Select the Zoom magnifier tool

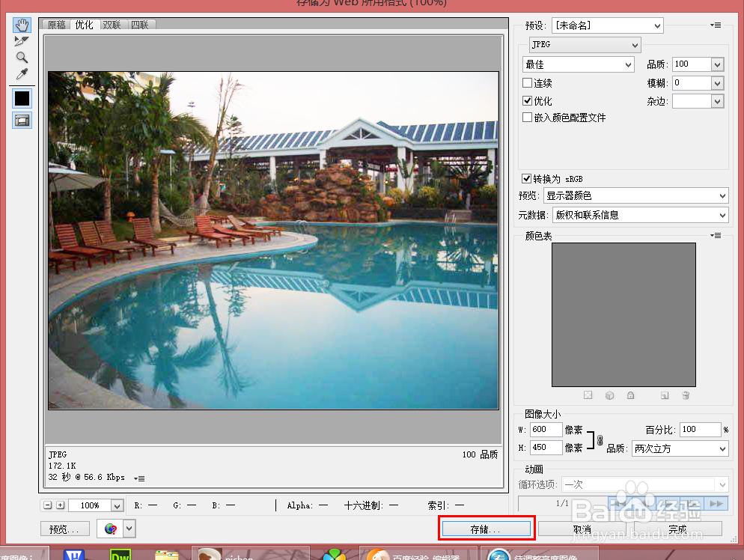pos(22,58)
